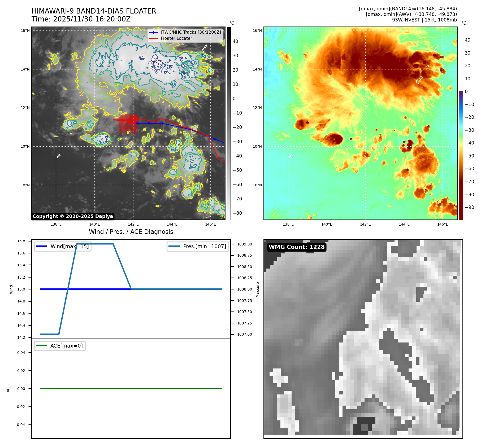
Task: Click the green line sample in the ACE legend
Action: point(41,346)
